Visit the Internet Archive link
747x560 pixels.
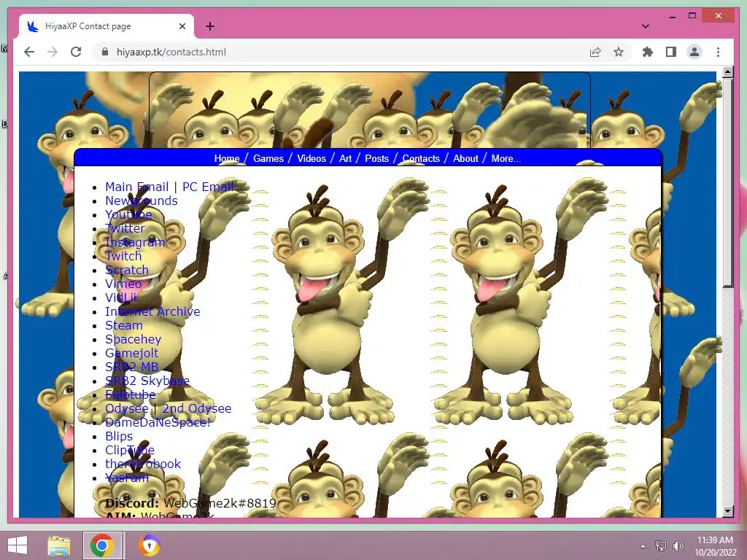tap(152, 311)
